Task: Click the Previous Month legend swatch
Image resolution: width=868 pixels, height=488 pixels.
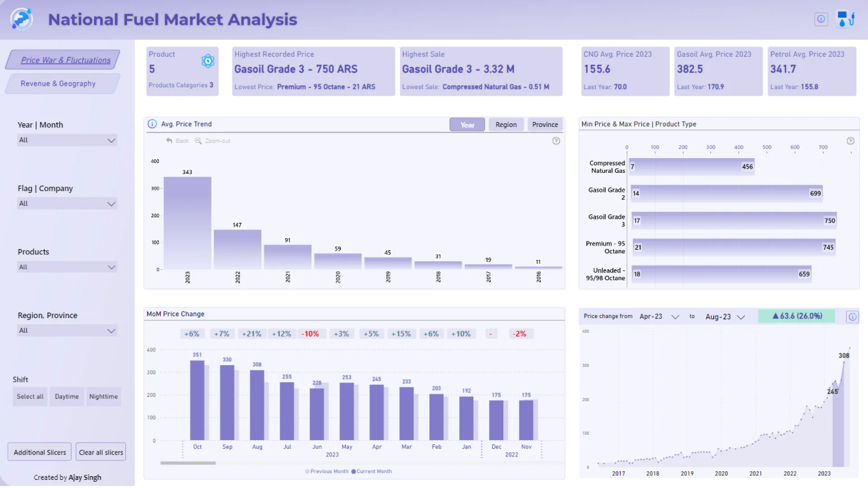Action: point(307,471)
